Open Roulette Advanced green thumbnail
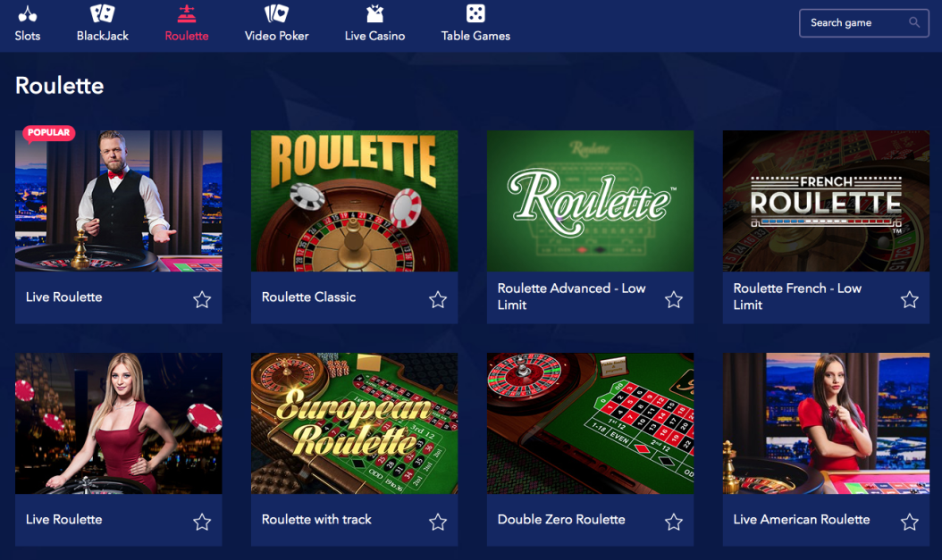 (x=590, y=201)
